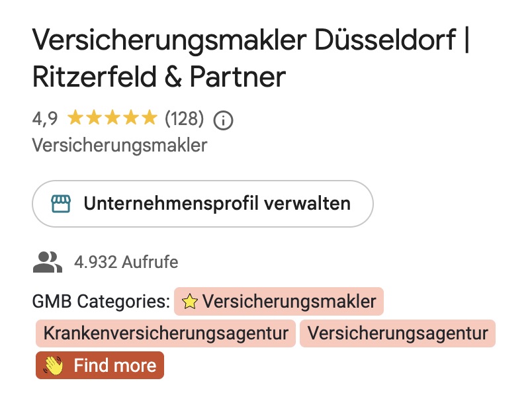Image resolution: width=532 pixels, height=397 pixels.
Task: Click the GMB Categories label
Action: (101, 301)
